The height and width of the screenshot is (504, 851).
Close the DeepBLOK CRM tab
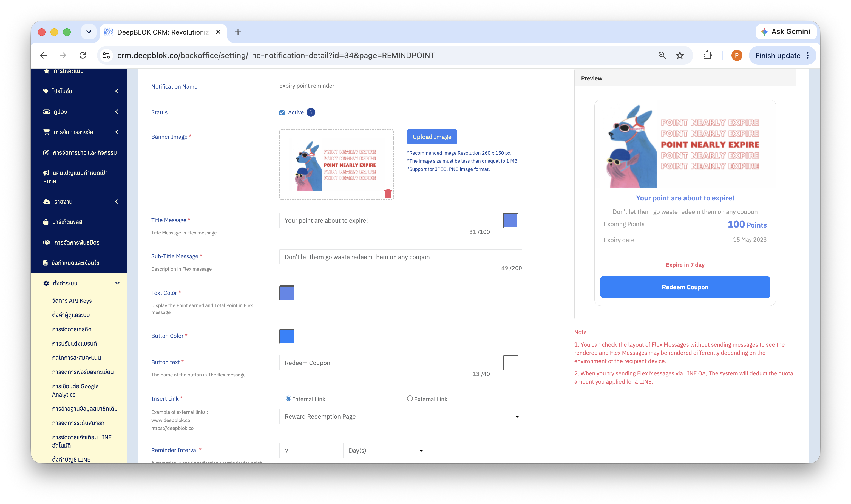pos(218,32)
